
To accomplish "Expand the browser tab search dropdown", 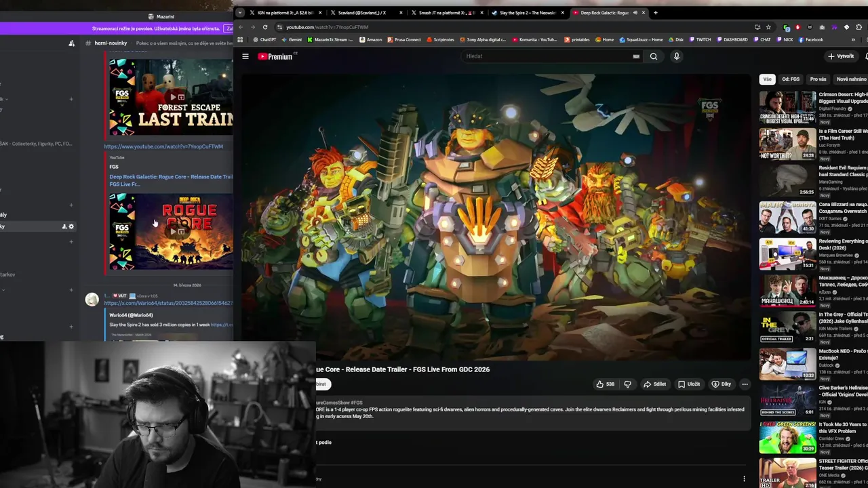I will [x=239, y=12].
